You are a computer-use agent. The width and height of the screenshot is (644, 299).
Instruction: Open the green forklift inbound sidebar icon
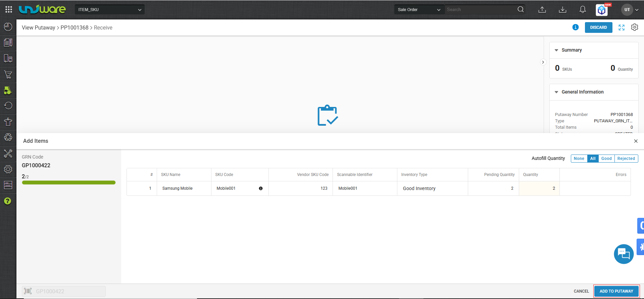(x=8, y=90)
